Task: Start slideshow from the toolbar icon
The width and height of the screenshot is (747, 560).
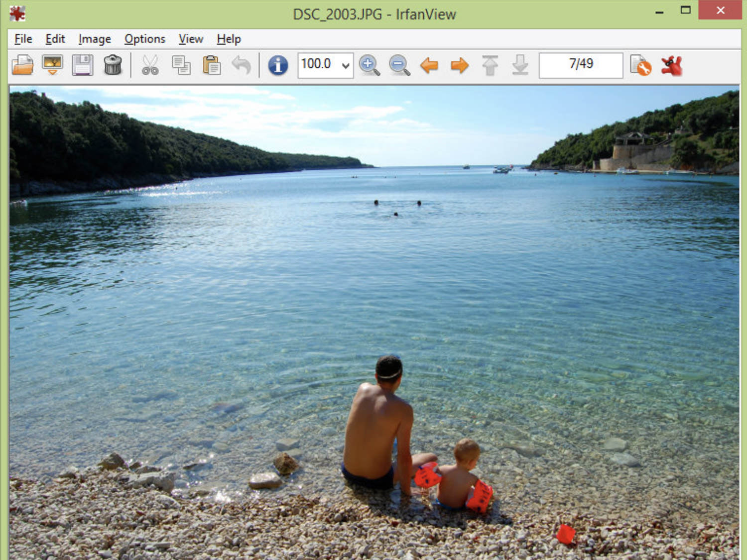Action: tap(52, 65)
